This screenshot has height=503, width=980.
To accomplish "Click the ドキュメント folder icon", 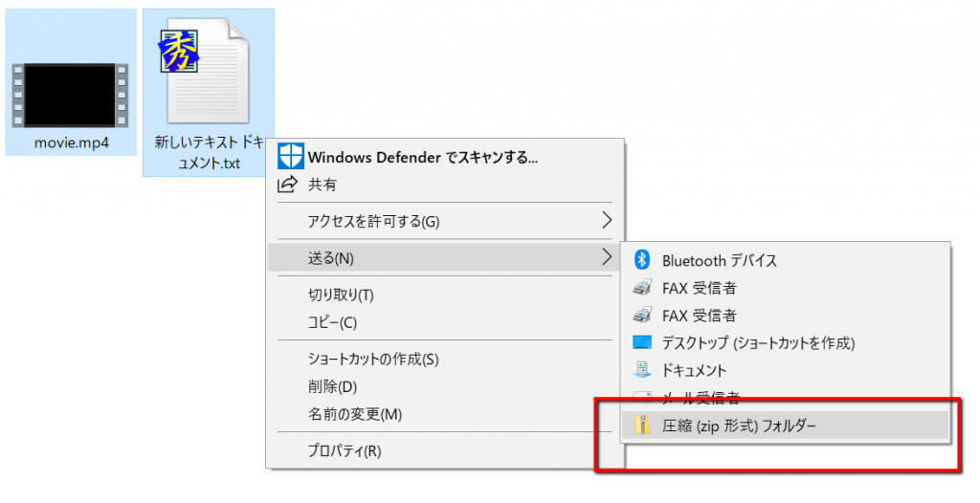I will pos(642,370).
